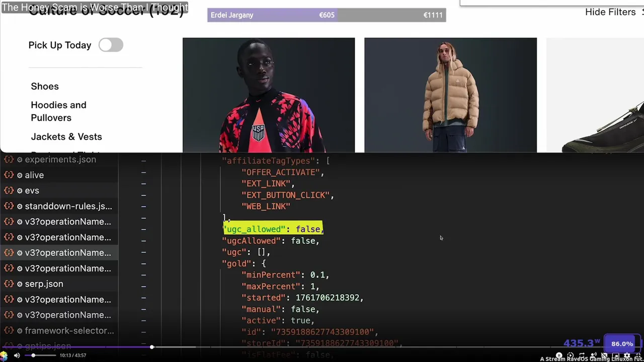
Task: Click the gear icon beside alive
Action: click(20, 175)
